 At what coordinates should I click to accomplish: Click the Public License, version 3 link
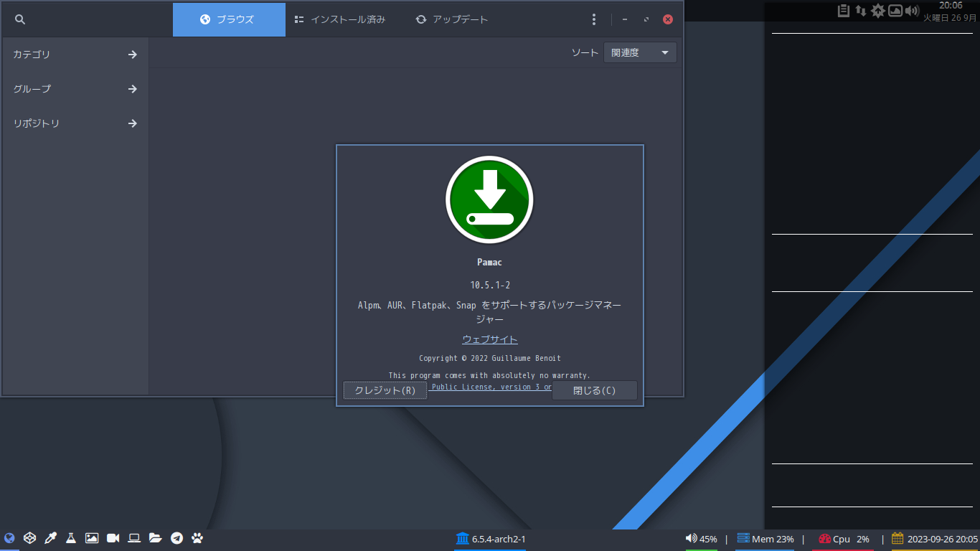click(x=491, y=387)
